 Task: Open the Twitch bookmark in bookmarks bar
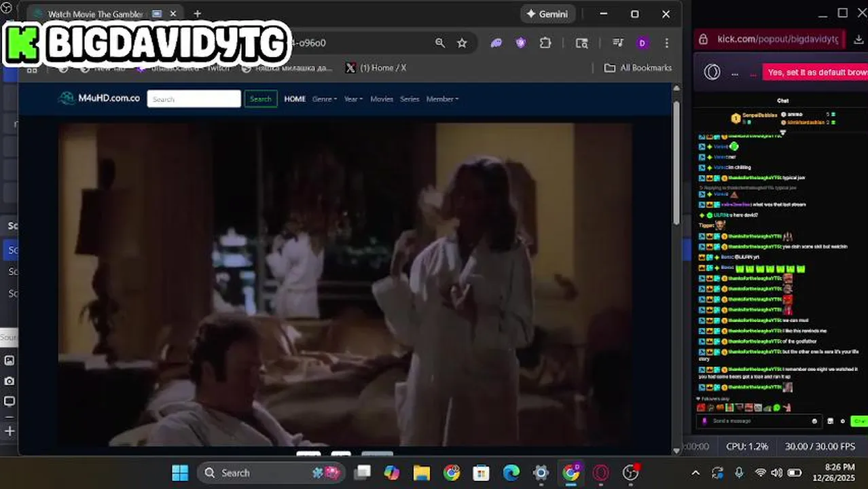183,68
